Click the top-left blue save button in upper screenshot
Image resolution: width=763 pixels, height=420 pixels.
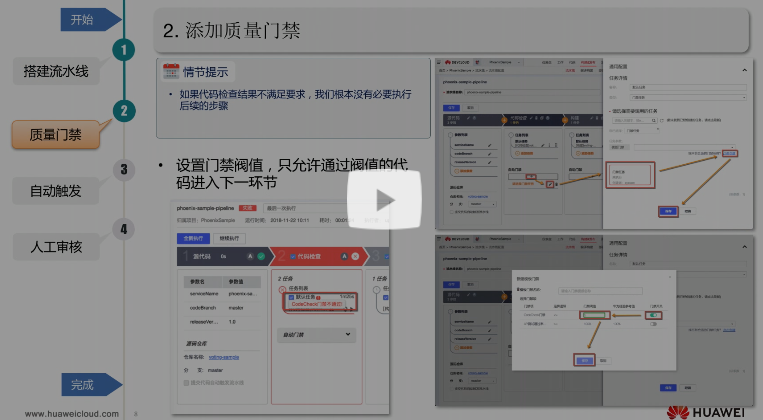(x=452, y=108)
